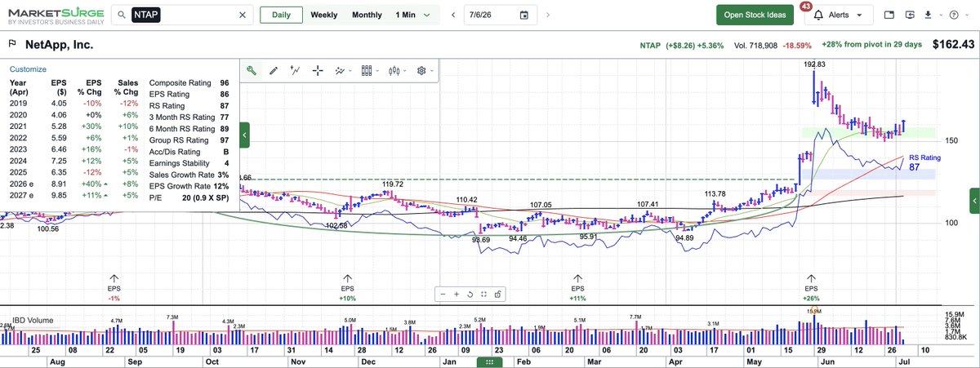
Task: Open the indicators line-chart menu
Action: click(x=343, y=71)
